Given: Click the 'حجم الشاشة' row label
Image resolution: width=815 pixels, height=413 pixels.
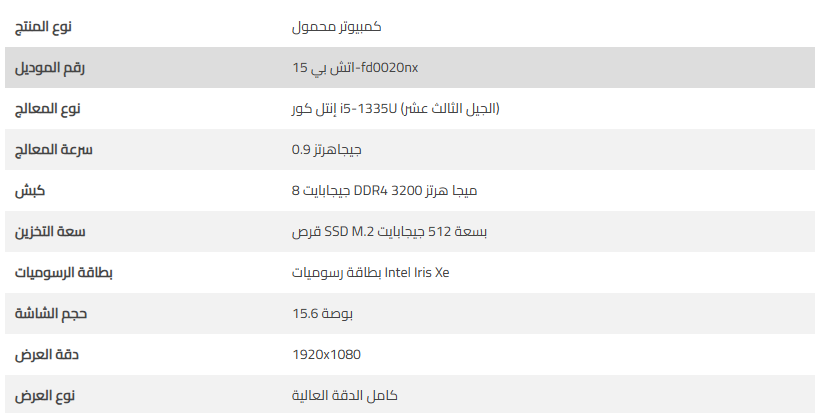Looking at the screenshot, I should [50, 313].
